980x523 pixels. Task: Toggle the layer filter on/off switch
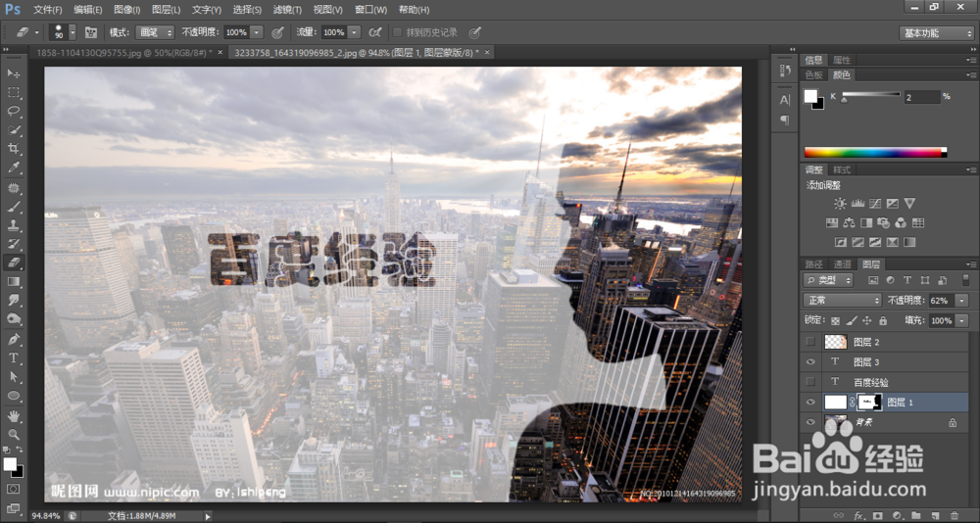tap(965, 280)
